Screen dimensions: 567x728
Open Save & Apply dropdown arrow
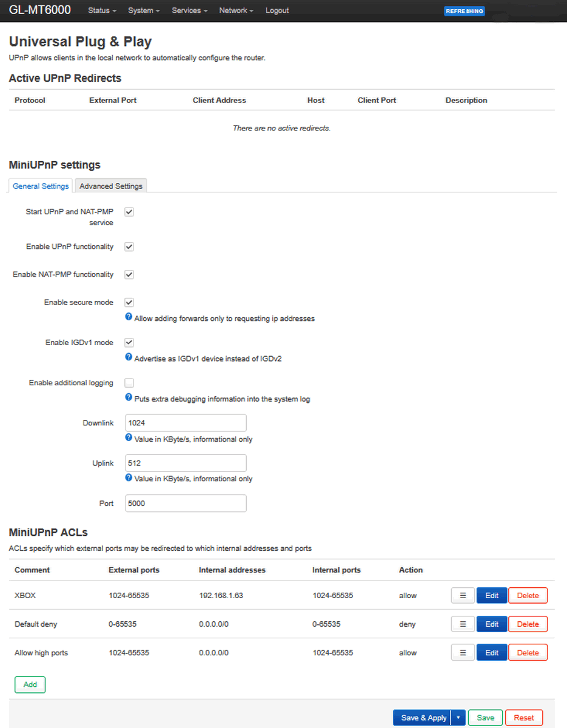tap(458, 718)
